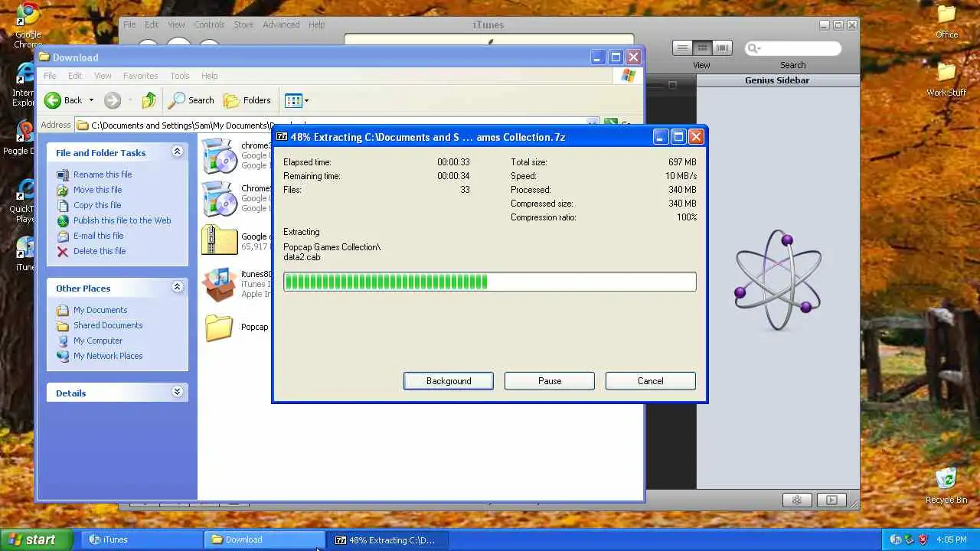Choose the Delete this file link
The height and width of the screenshot is (551, 980).
tap(100, 251)
